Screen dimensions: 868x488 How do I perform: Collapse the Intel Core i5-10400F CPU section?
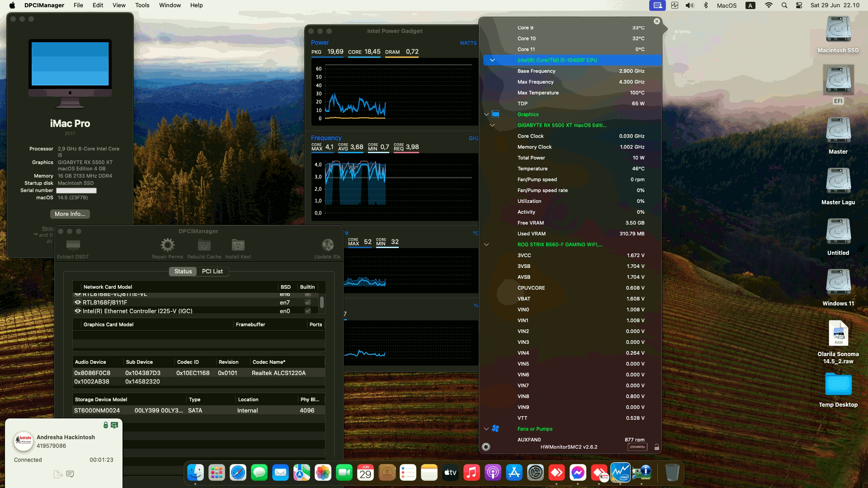pos(491,60)
